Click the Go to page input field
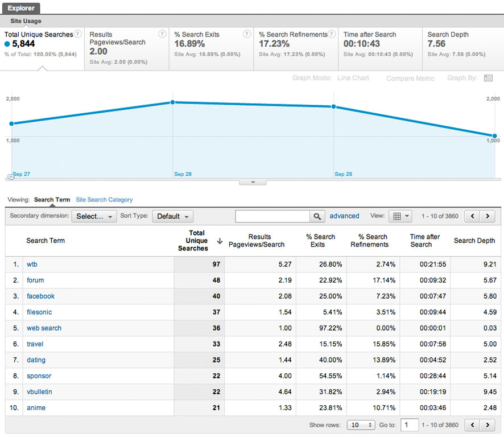 point(409,424)
